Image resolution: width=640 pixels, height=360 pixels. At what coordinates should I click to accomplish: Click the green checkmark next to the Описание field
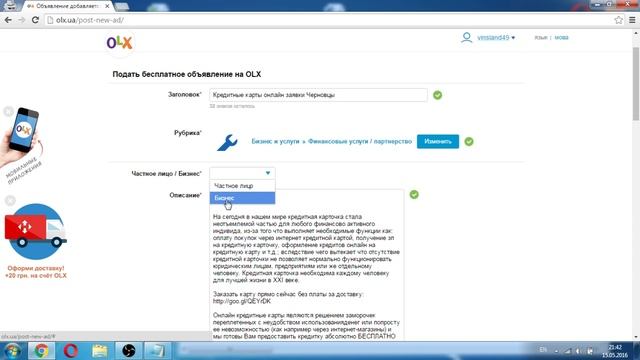coord(414,195)
